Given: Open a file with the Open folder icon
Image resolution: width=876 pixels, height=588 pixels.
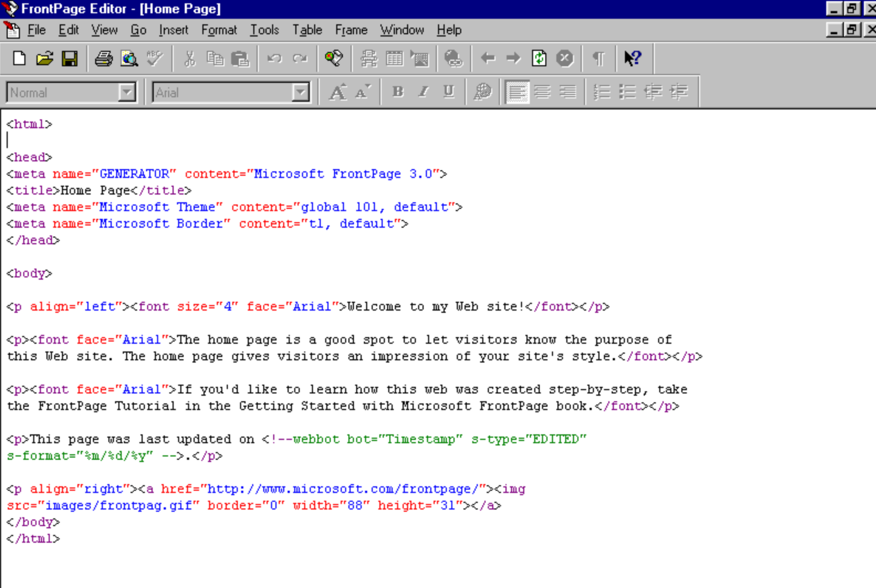Looking at the screenshot, I should click(45, 58).
